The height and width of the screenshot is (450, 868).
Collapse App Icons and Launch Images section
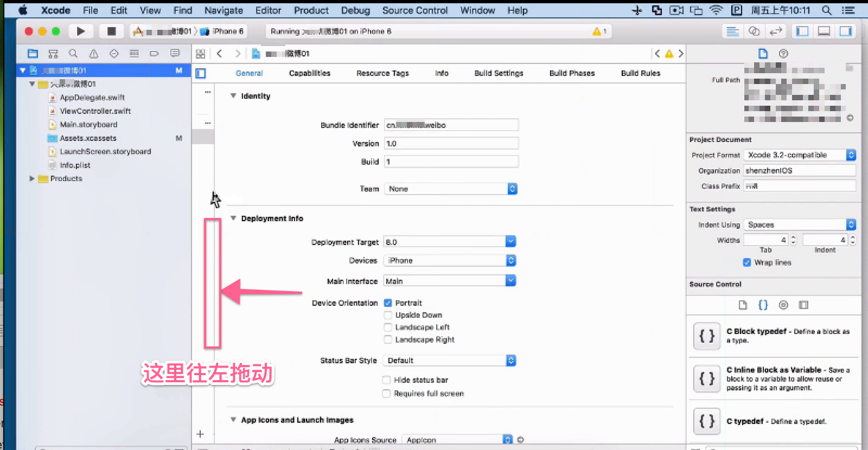pos(233,420)
